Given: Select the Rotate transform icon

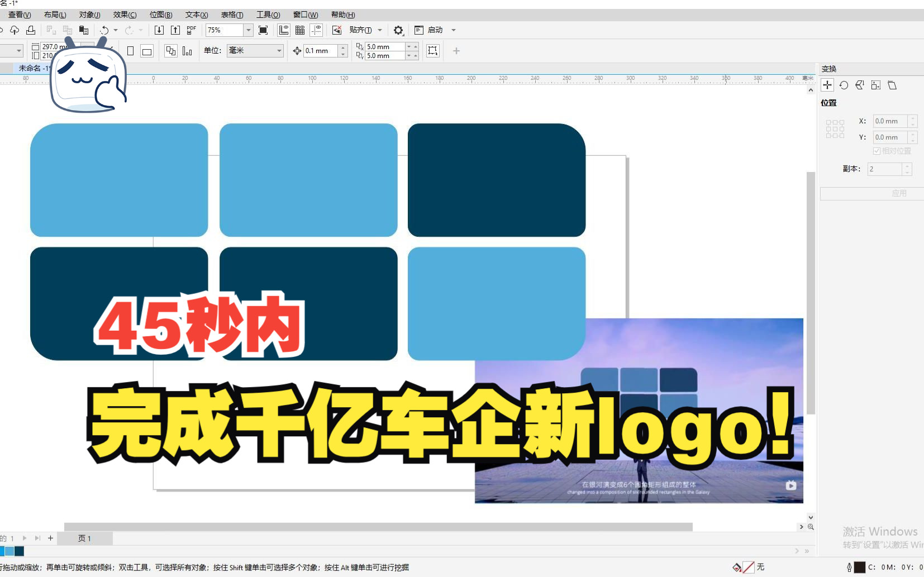Looking at the screenshot, I should [844, 85].
